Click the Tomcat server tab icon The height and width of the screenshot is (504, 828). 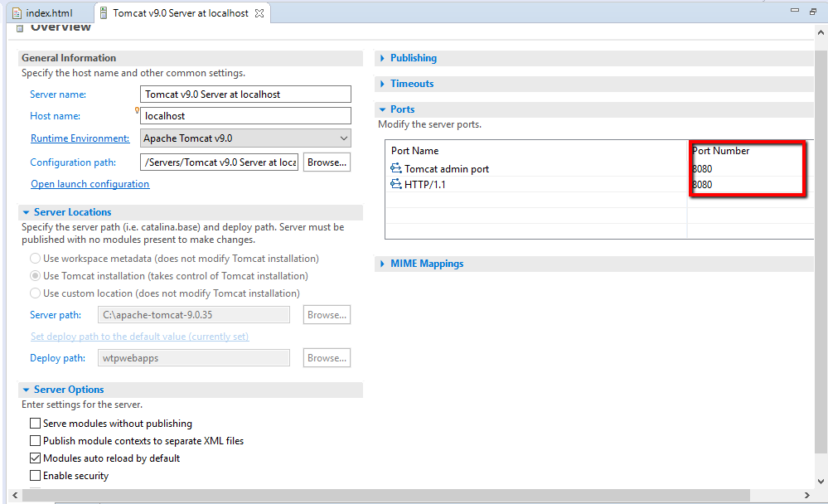(x=104, y=13)
